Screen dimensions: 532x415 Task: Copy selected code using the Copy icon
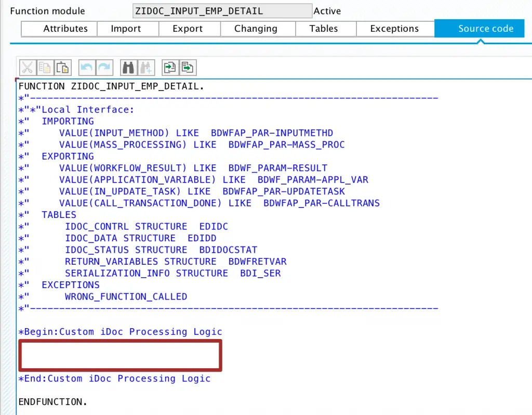click(45, 67)
